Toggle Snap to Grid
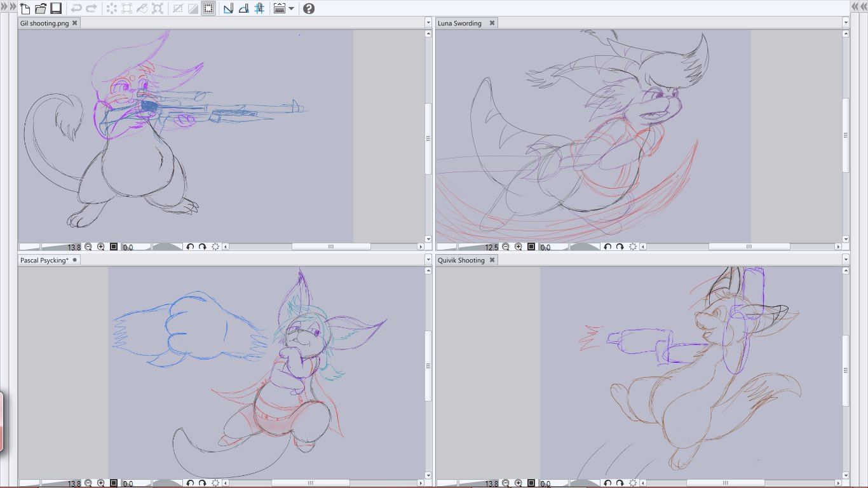The width and height of the screenshot is (868, 488). click(x=259, y=8)
